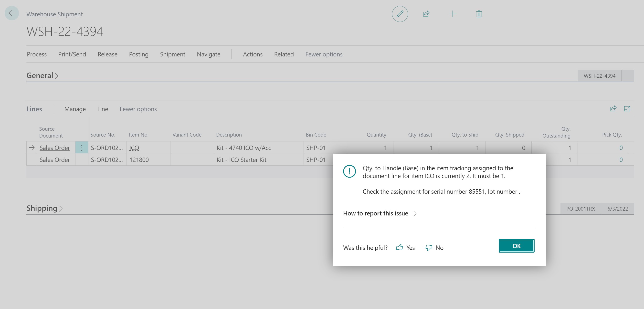Expand the Shipping section
This screenshot has width=644, height=309.
[x=44, y=208]
